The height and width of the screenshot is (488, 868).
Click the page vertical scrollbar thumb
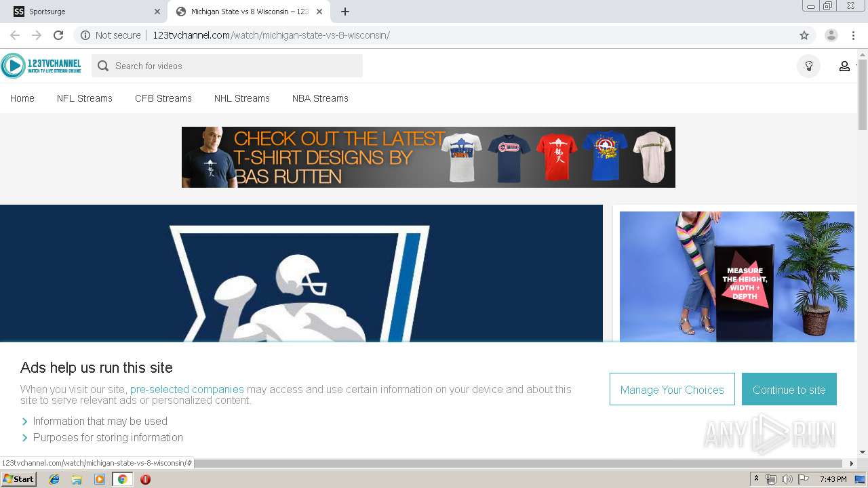(863, 94)
